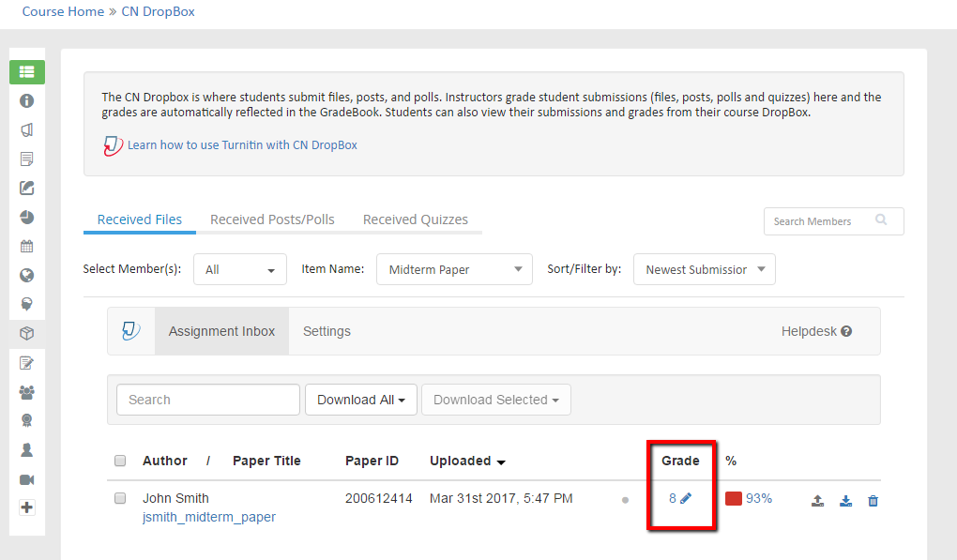Open Learn how to use Turnitin link
Image resolution: width=957 pixels, height=560 pixels.
[242, 145]
